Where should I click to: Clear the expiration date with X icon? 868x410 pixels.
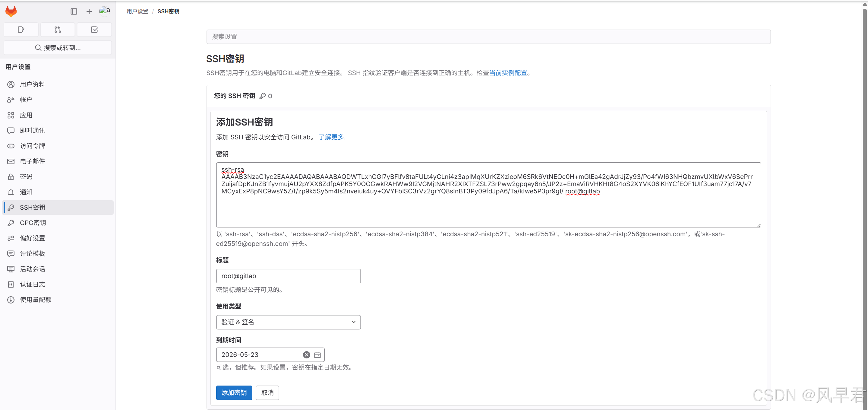[x=306, y=355]
